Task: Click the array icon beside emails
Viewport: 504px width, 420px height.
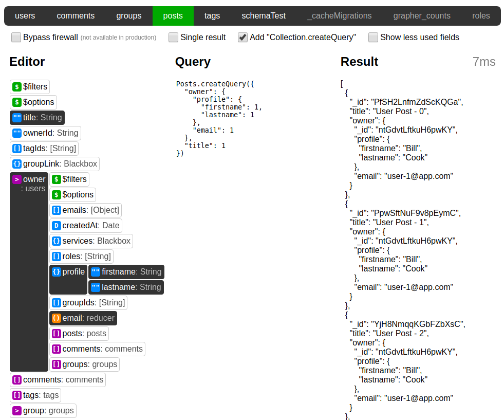Action: click(x=56, y=210)
